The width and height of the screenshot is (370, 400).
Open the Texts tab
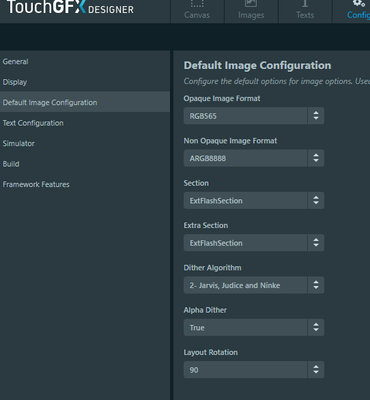pos(305,11)
